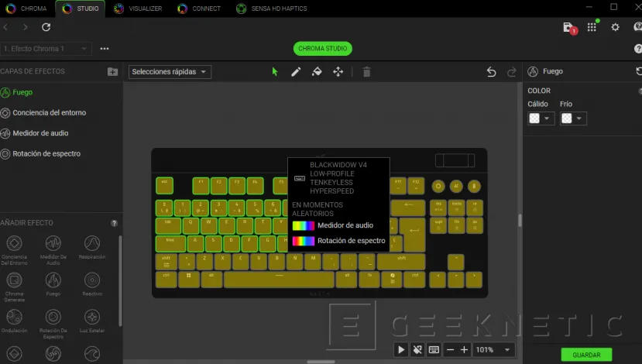Add the Medidor De Audio effect
The height and width of the screenshot is (364, 642).
[x=53, y=250]
